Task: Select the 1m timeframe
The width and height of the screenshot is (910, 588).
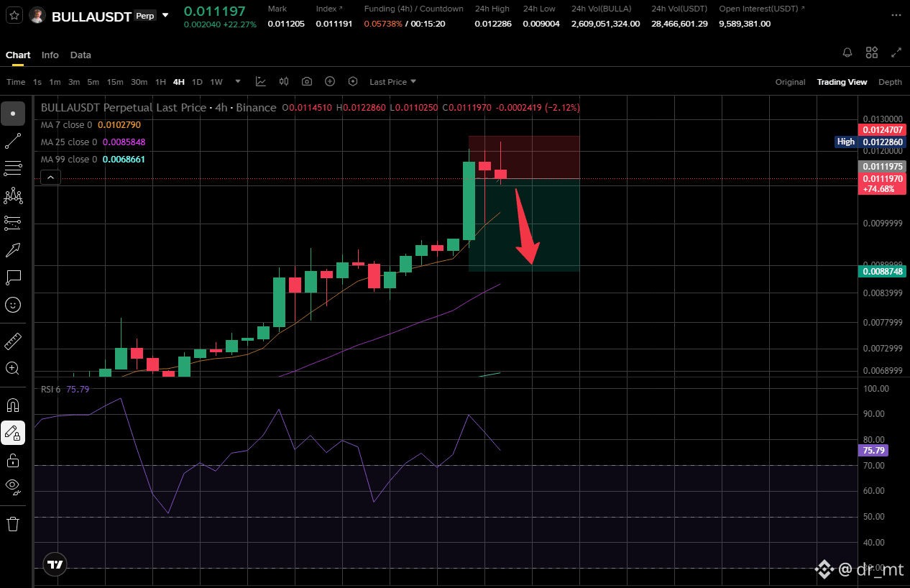Action: tap(55, 82)
